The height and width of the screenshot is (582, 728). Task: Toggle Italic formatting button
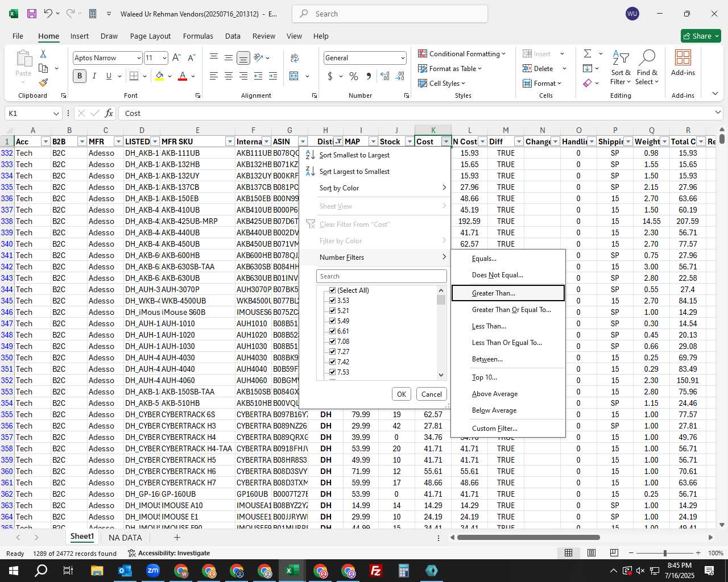tap(94, 76)
